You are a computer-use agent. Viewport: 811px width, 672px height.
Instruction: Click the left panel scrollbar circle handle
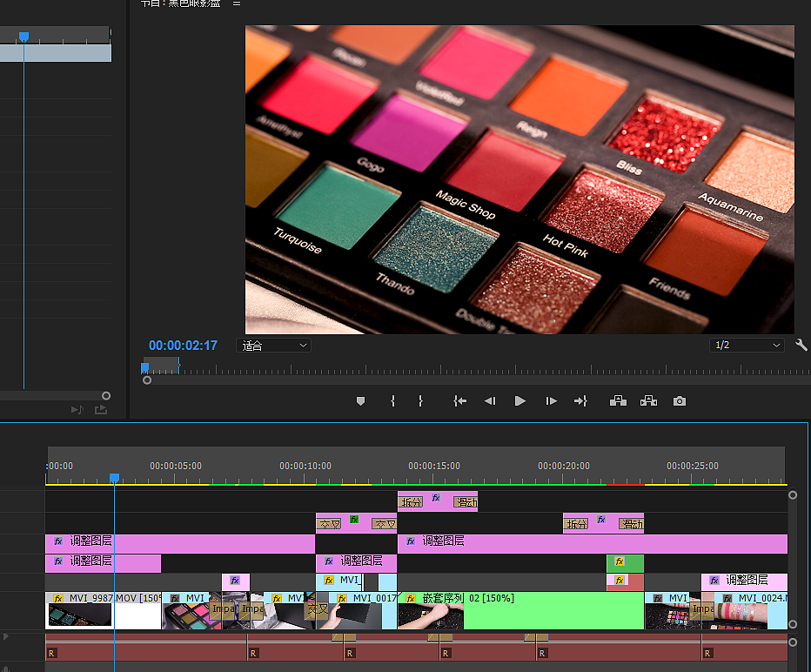pos(106,396)
